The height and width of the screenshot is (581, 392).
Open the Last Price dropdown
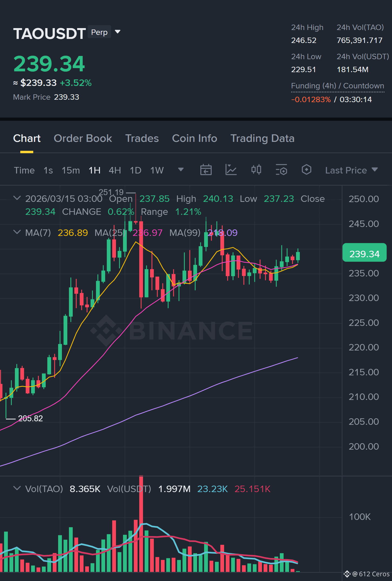(x=351, y=170)
